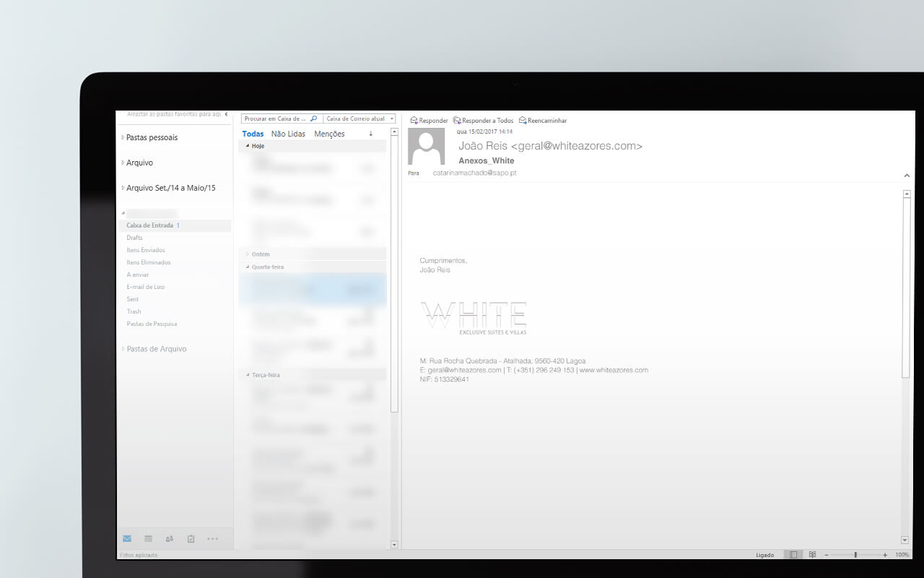The height and width of the screenshot is (578, 924).
Task: Click the Reencaminhar button
Action: (543, 121)
